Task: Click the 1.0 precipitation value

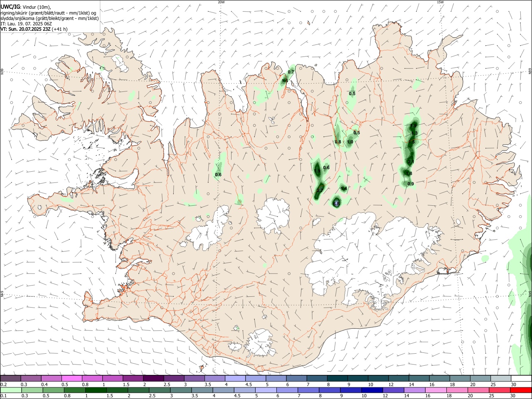Action: click(x=350, y=142)
